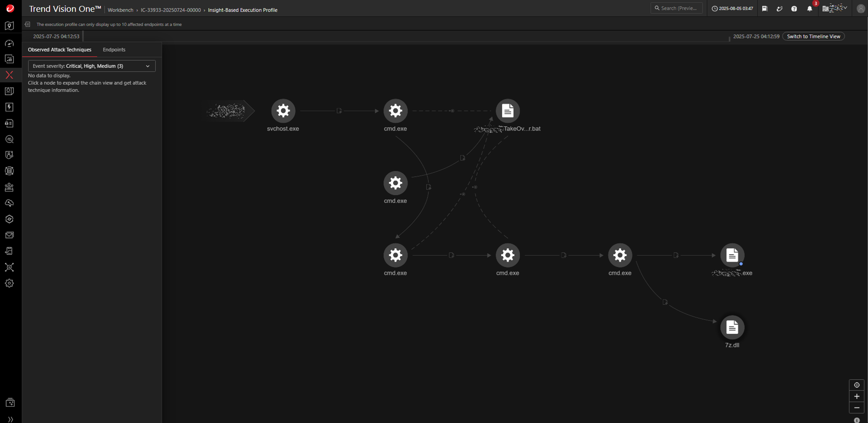Select the cmd.exe node linked to 7z.dll
This screenshot has width=868, height=423.
click(x=620, y=255)
